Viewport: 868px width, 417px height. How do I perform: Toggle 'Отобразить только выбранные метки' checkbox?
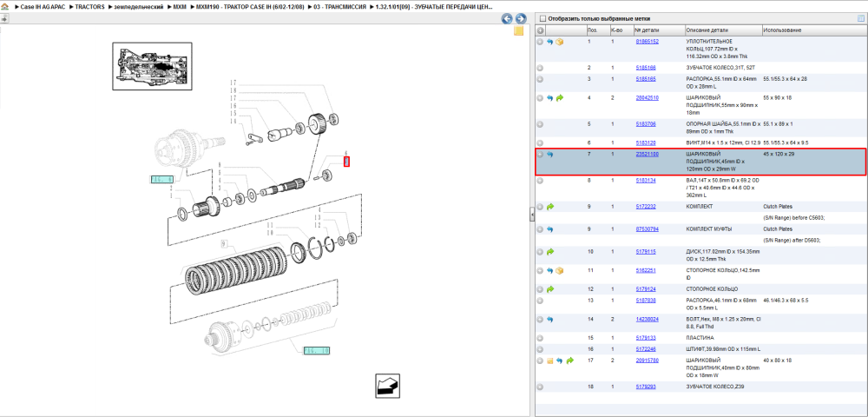[x=542, y=18]
